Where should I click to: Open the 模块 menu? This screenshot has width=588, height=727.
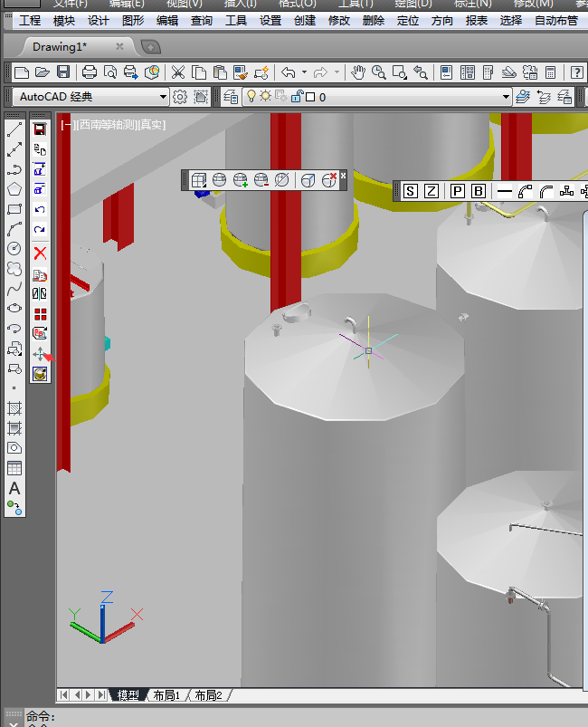64,21
